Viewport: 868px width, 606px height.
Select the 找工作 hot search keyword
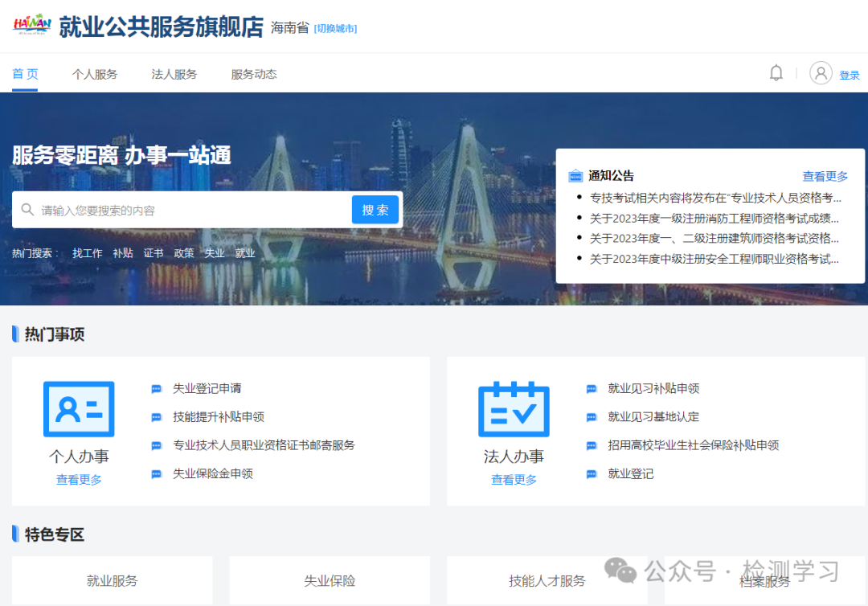[x=87, y=252]
